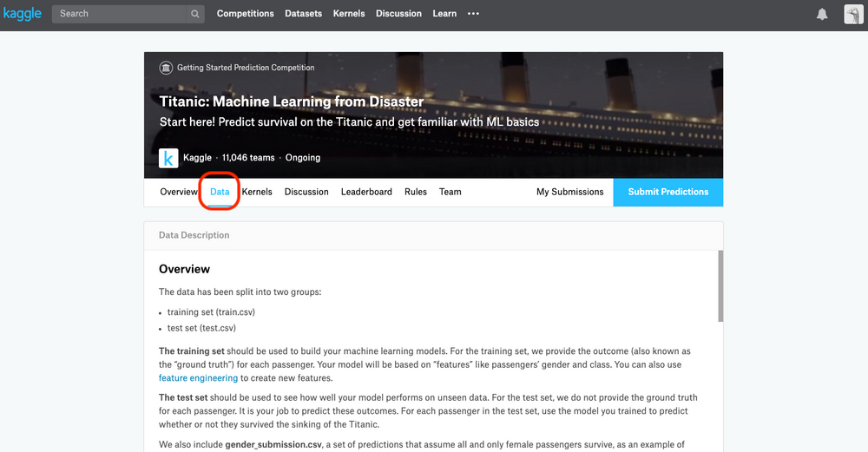Open the three-dot more menu
The width and height of the screenshot is (868, 452).
click(473, 13)
